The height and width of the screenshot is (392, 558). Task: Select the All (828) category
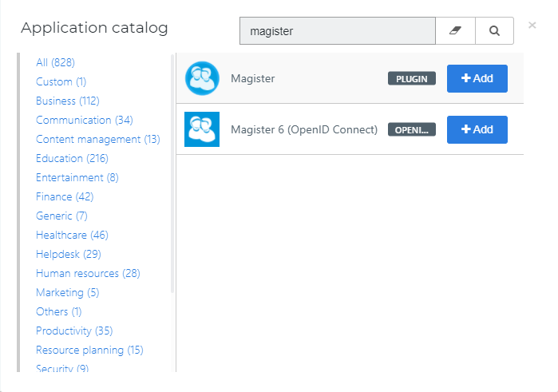[x=56, y=62]
